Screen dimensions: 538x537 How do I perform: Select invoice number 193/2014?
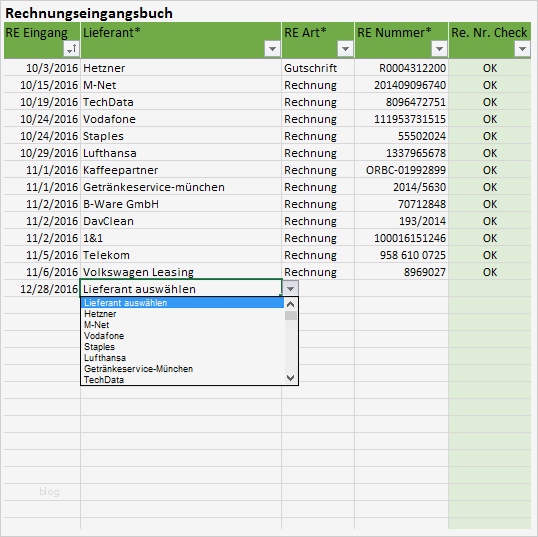401,221
